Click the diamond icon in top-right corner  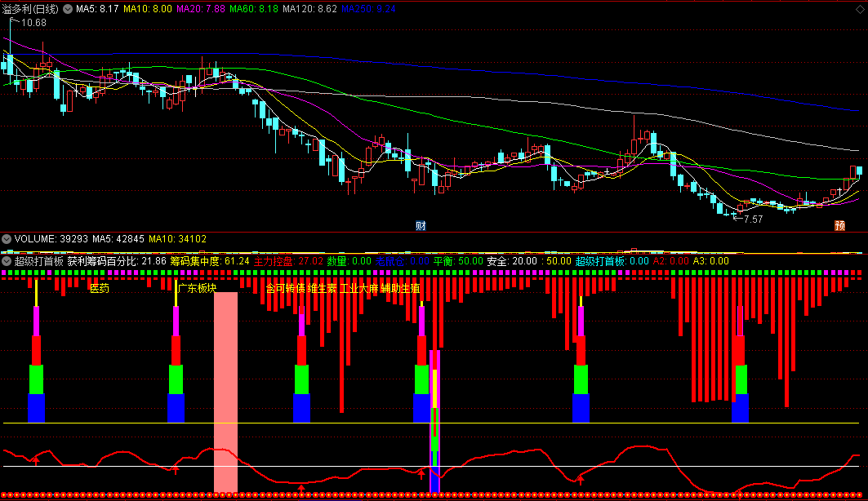[861, 8]
